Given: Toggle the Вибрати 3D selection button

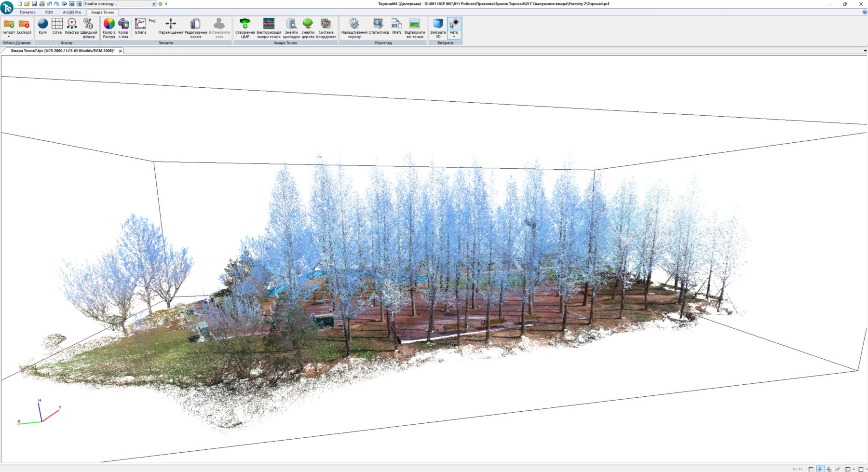Looking at the screenshot, I should [438, 27].
